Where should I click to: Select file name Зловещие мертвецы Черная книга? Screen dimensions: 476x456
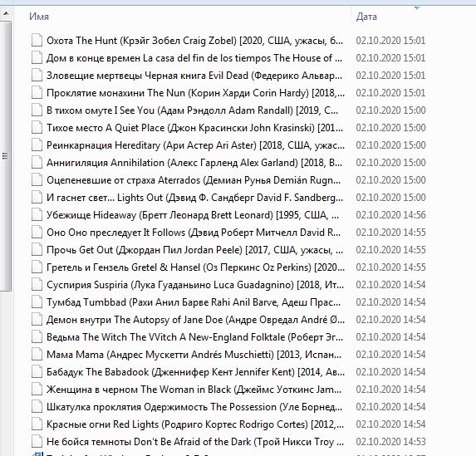[194, 76]
